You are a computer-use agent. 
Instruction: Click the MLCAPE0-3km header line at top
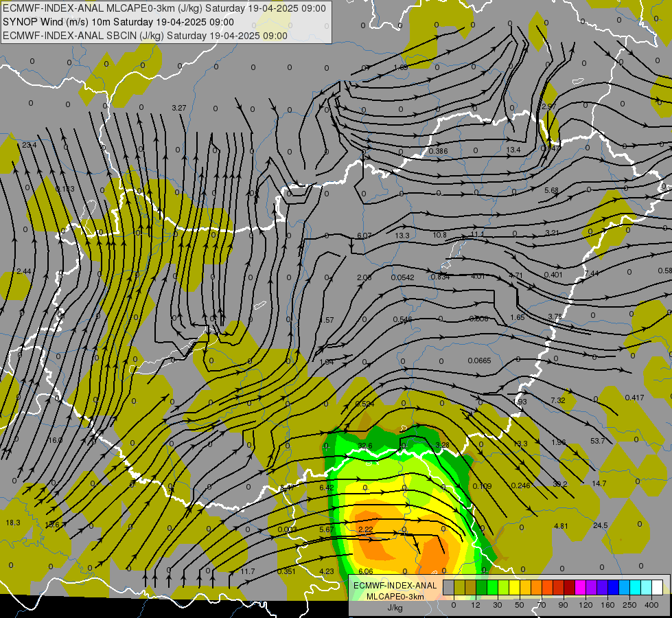(164, 8)
